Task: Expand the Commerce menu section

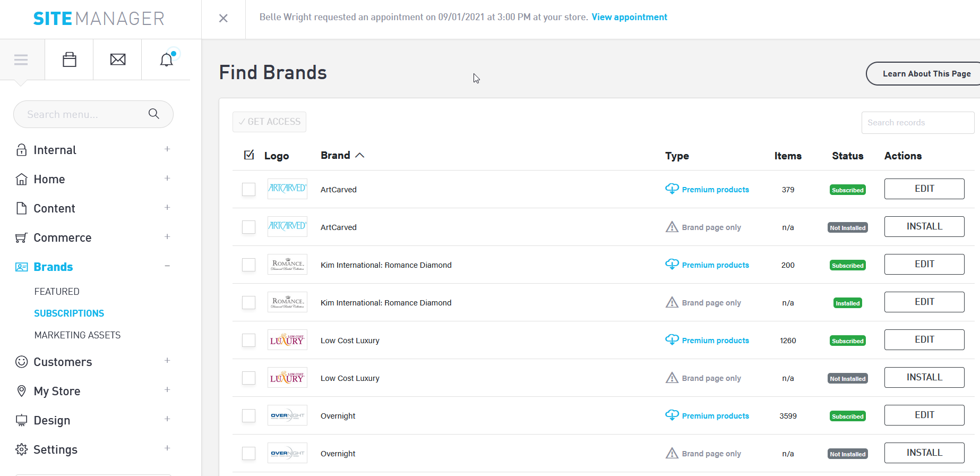Action: pyautogui.click(x=167, y=237)
